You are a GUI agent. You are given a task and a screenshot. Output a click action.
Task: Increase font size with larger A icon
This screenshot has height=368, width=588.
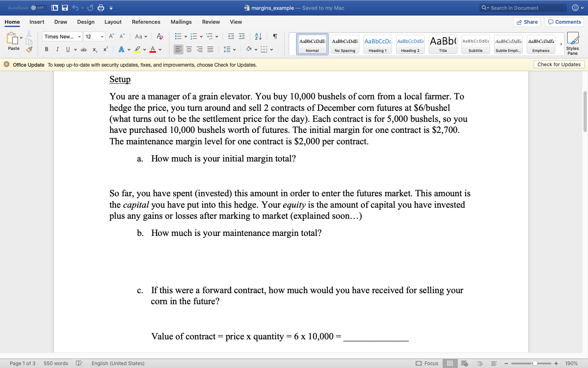click(111, 36)
